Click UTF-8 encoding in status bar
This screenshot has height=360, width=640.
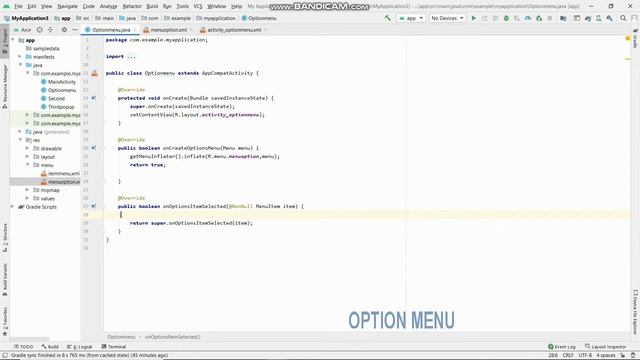[584, 356]
